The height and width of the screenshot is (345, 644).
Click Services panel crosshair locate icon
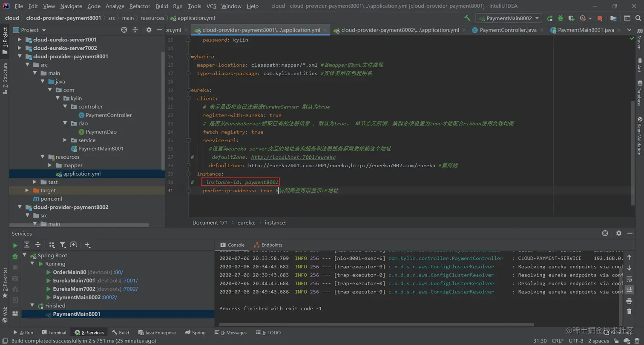(605, 233)
